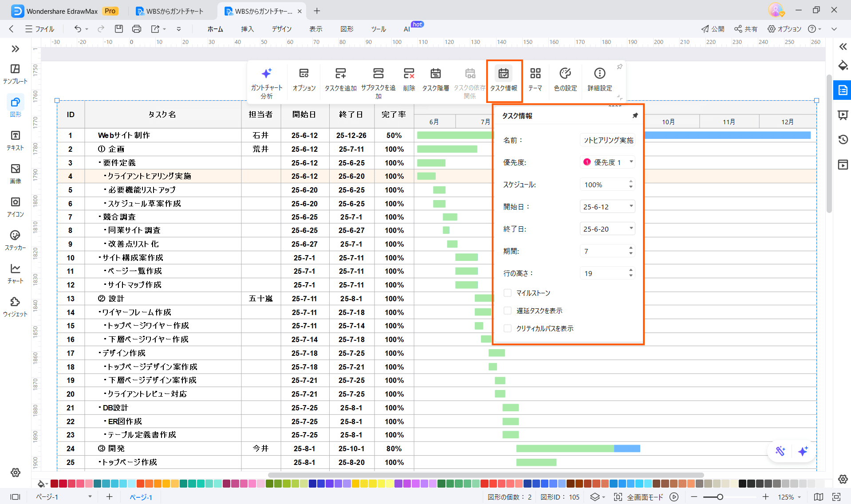Open 色の設定 palette icon

pyautogui.click(x=565, y=74)
